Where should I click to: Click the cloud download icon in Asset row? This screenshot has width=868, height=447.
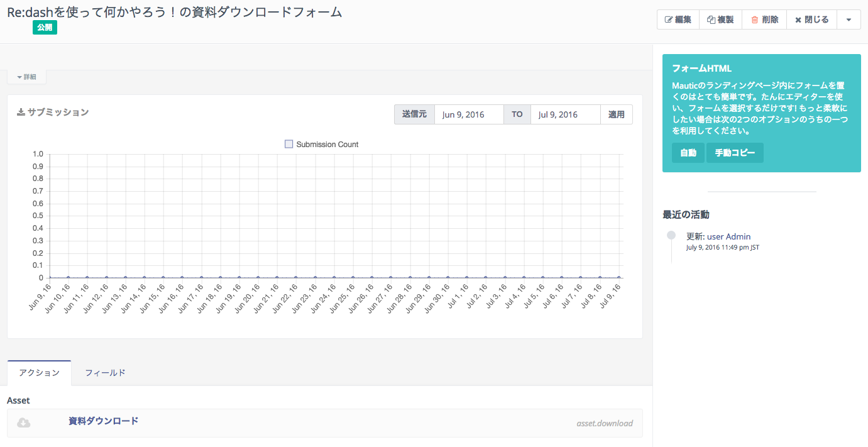23,422
